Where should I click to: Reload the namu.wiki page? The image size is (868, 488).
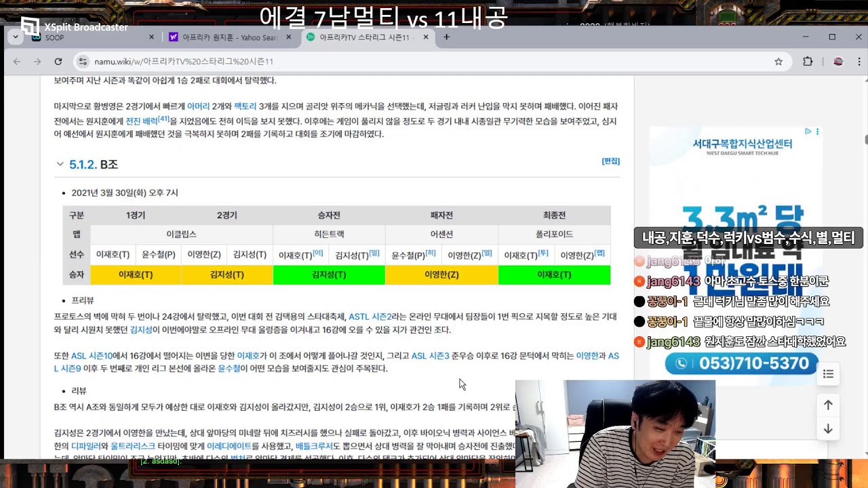click(x=58, y=62)
